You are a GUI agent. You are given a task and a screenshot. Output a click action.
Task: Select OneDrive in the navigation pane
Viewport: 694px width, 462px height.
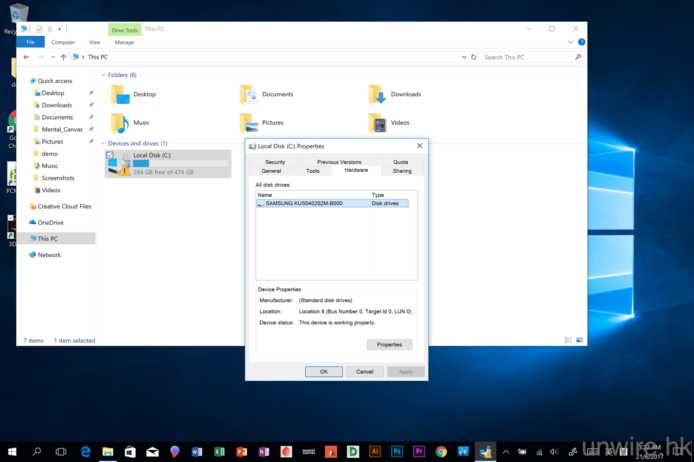[x=50, y=222]
